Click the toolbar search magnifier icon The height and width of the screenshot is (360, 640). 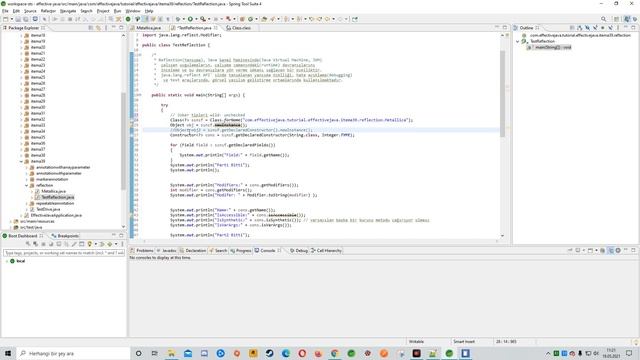(x=603, y=19)
